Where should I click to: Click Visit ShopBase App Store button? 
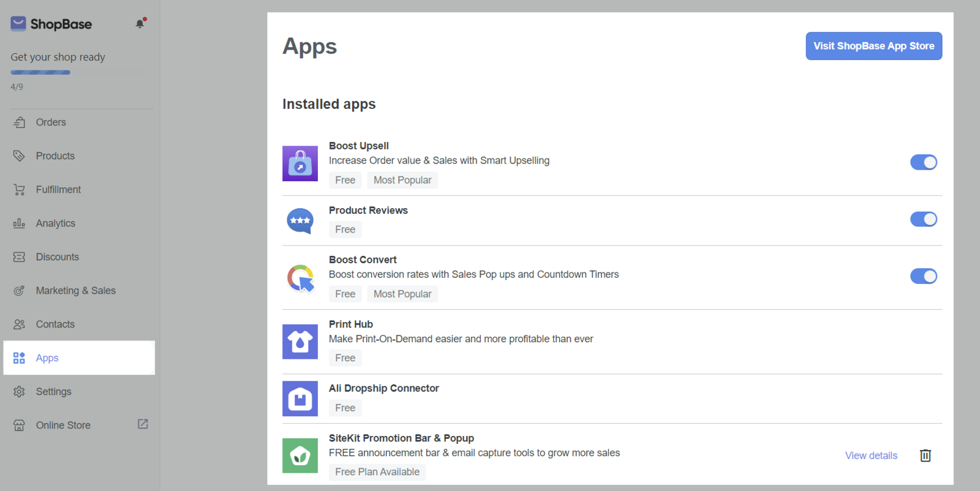(873, 46)
